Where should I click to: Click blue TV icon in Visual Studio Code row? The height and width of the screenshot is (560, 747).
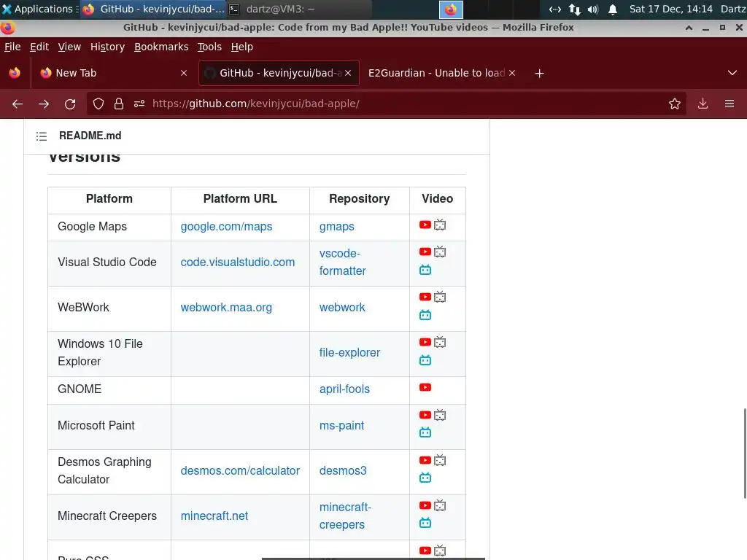click(x=425, y=270)
